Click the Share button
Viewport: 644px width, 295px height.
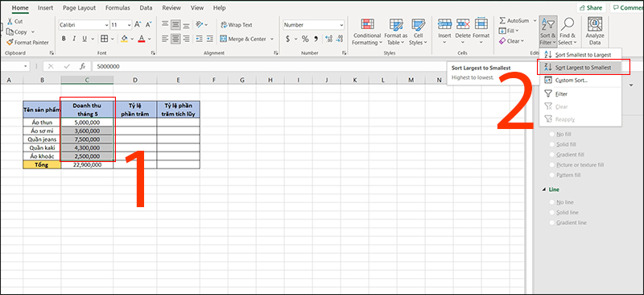(591, 8)
